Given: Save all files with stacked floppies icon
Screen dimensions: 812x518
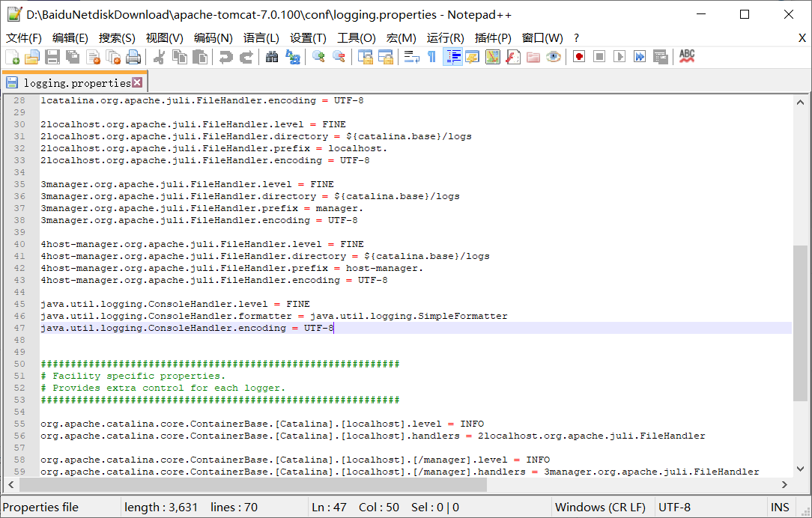Looking at the screenshot, I should tap(73, 57).
